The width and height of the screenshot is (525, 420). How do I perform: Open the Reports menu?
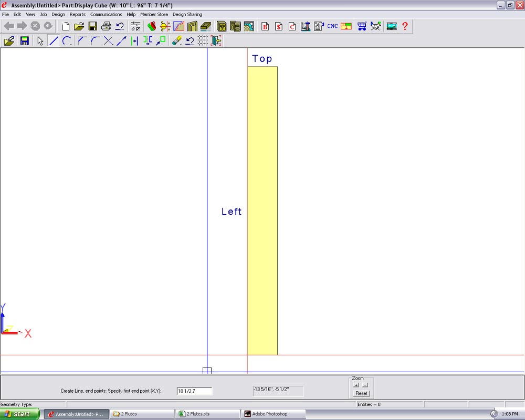pyautogui.click(x=78, y=14)
